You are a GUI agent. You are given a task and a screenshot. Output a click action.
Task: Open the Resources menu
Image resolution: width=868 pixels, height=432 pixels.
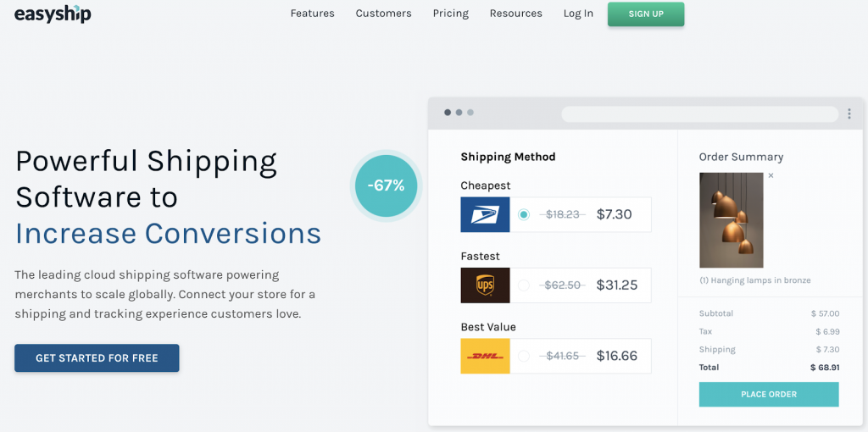pos(516,14)
